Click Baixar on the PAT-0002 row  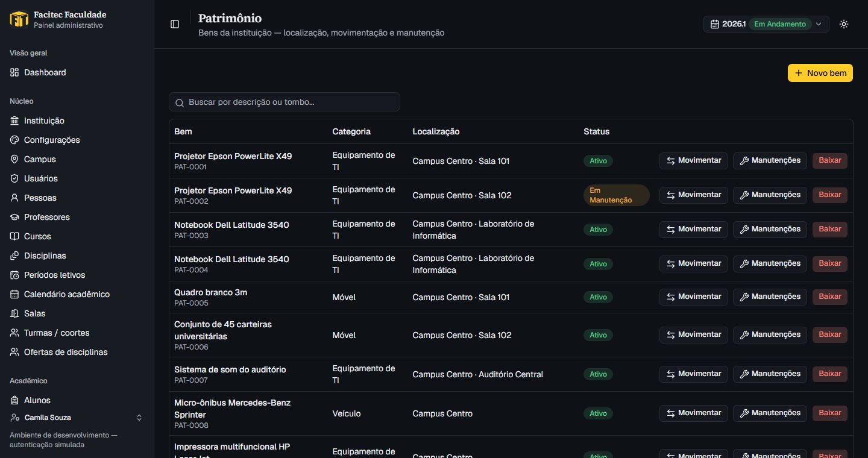tap(830, 195)
